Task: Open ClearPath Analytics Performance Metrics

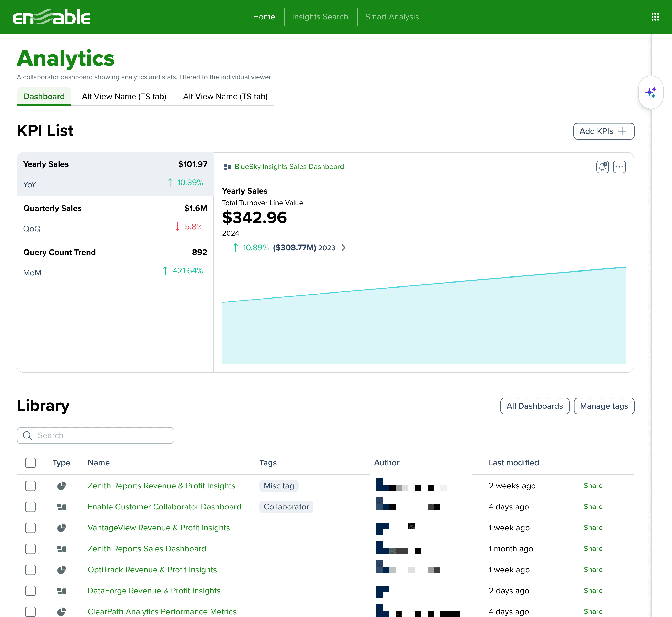Action: click(162, 612)
